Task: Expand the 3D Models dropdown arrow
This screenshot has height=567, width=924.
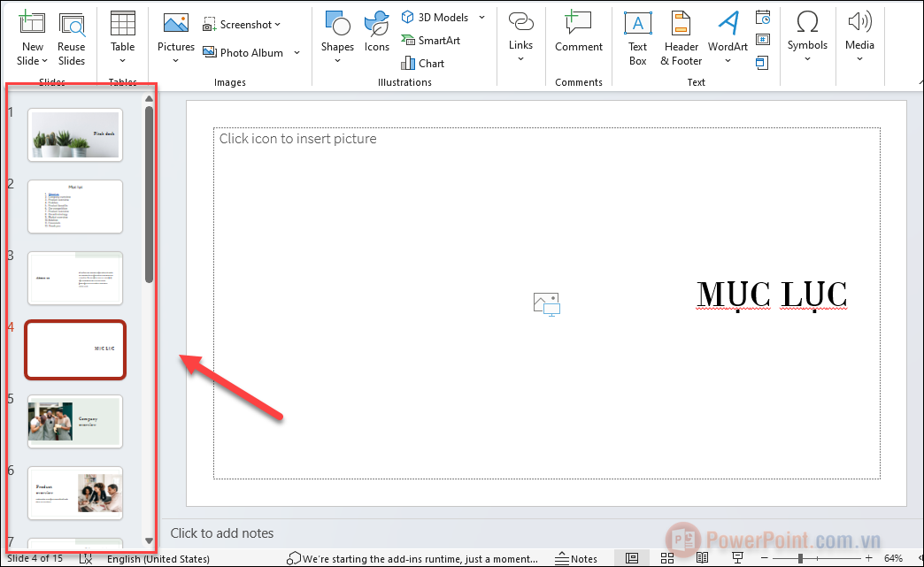Action: pyautogui.click(x=482, y=17)
